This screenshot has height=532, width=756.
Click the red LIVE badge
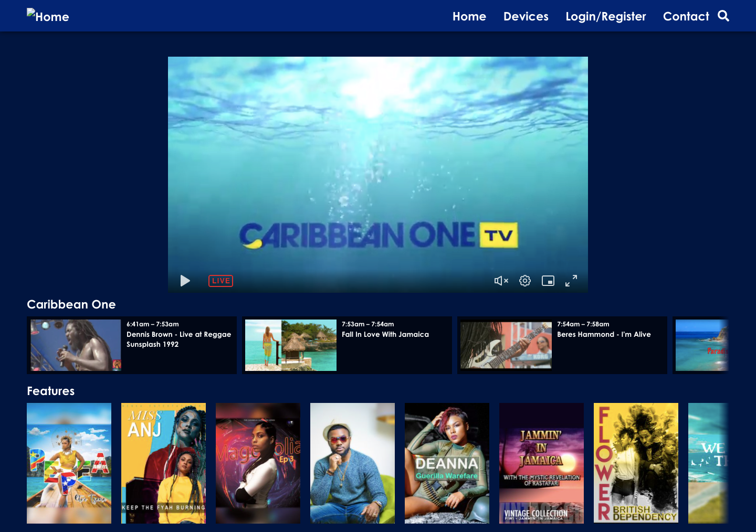pos(220,281)
